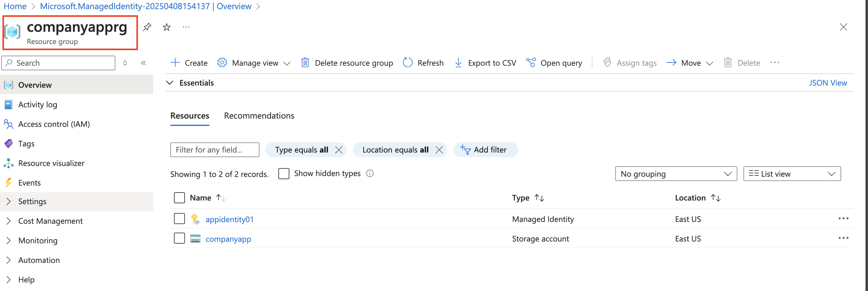Click the appidentity01 managed identity key icon

click(x=195, y=219)
